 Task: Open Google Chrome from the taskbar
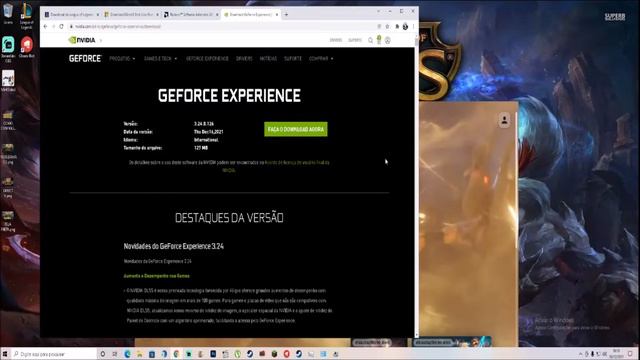click(x=176, y=354)
